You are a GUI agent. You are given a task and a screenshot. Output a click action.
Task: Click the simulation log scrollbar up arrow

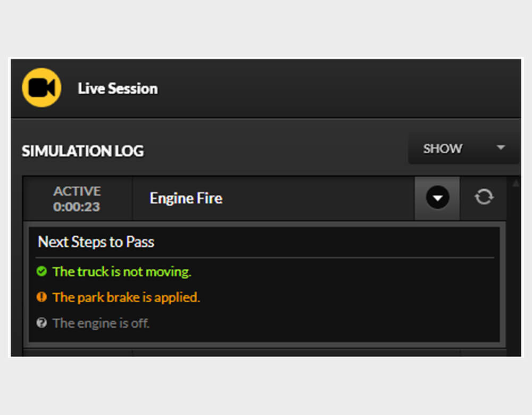click(x=514, y=184)
